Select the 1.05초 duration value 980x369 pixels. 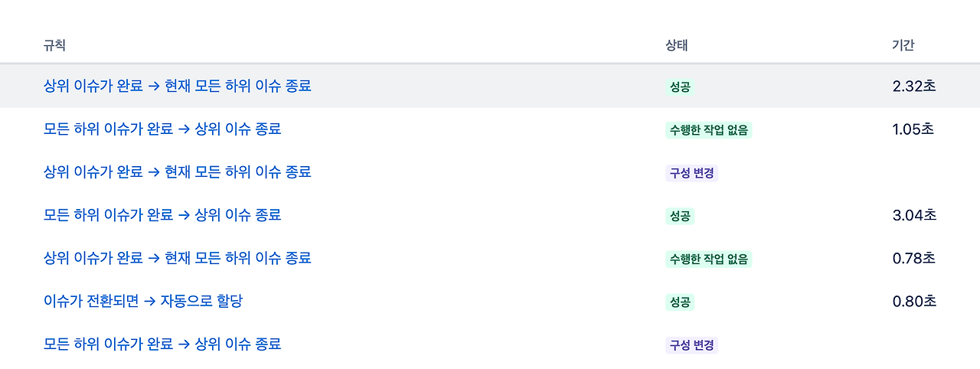(913, 129)
